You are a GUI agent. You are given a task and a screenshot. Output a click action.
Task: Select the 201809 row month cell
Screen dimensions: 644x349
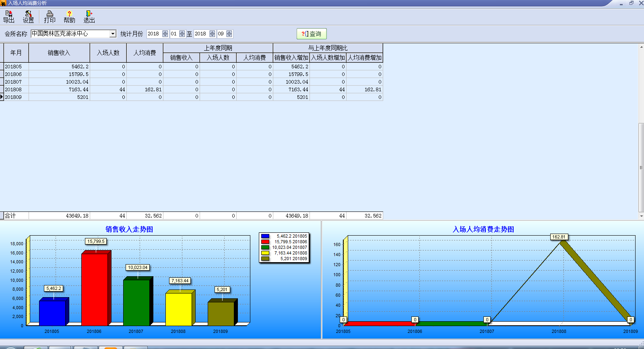(x=16, y=97)
